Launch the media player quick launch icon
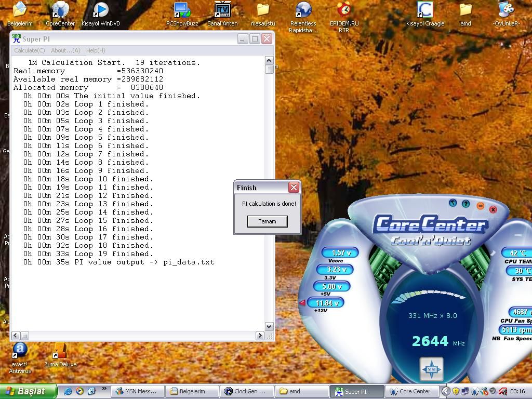 pos(79,391)
